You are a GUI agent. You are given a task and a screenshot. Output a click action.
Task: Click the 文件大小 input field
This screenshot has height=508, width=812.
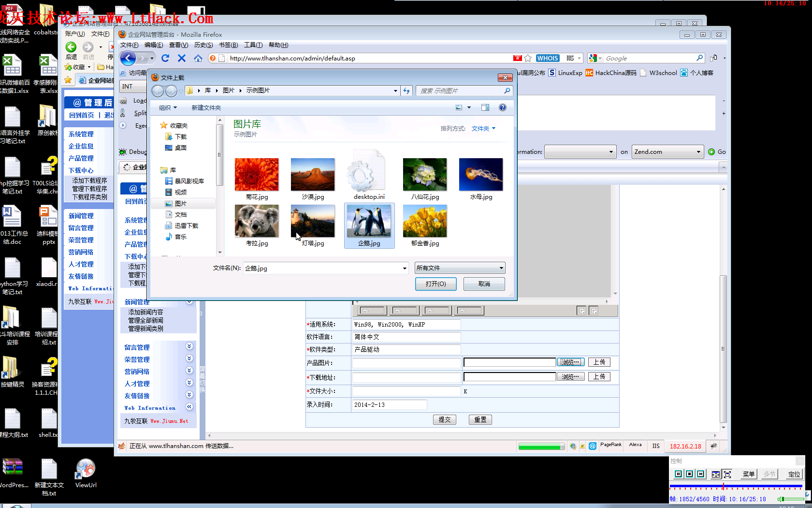click(x=406, y=391)
